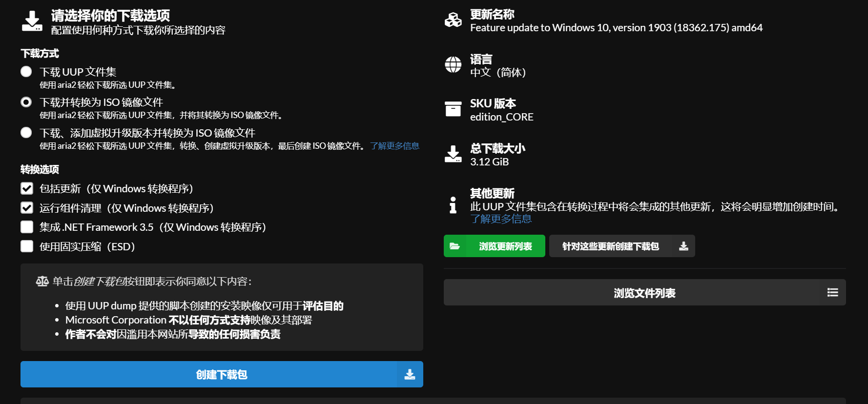Viewport: 868px width, 404px height.
Task: Click the archive box icon beside SKU 版本
Action: click(x=453, y=109)
